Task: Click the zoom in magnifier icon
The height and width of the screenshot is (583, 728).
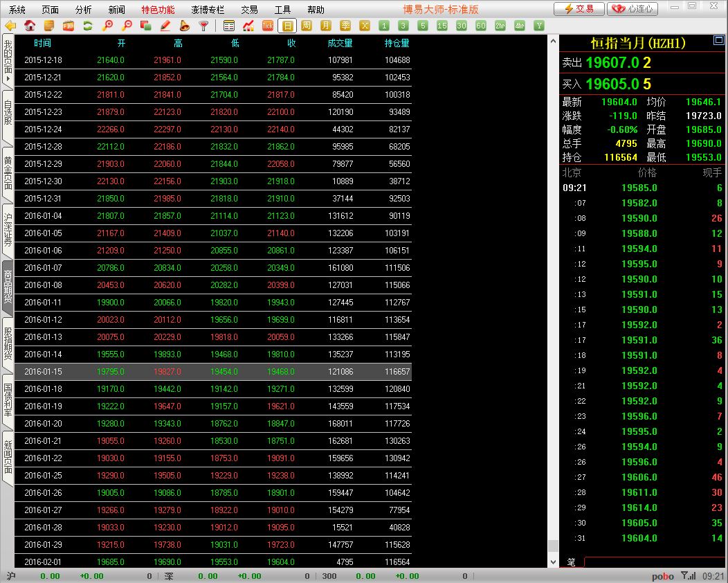Action: (x=107, y=26)
